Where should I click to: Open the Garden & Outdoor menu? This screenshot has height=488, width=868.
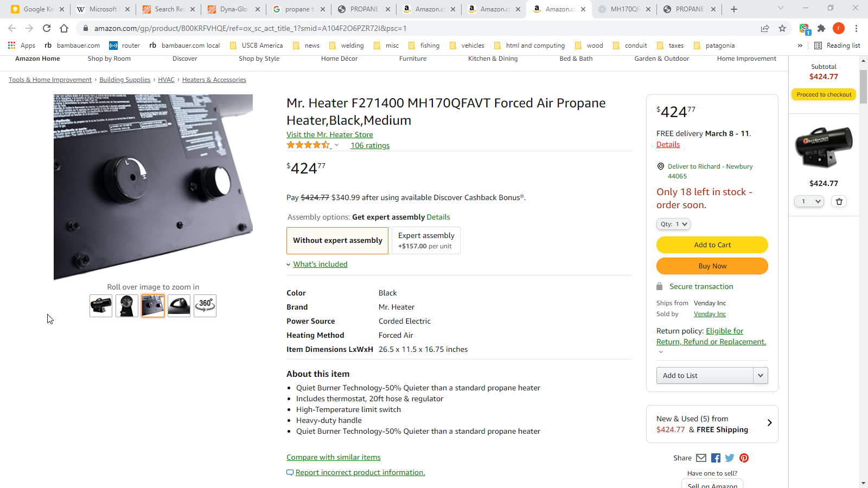pos(661,59)
